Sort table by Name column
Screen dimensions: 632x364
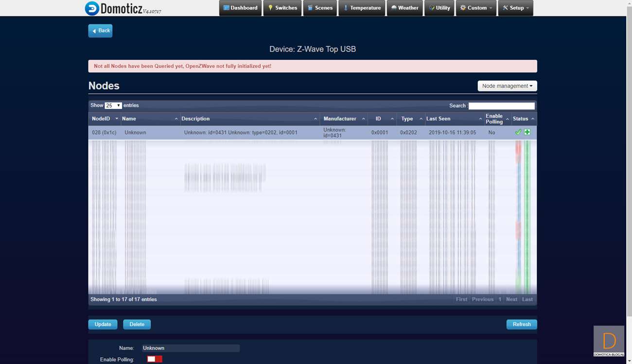150,119
